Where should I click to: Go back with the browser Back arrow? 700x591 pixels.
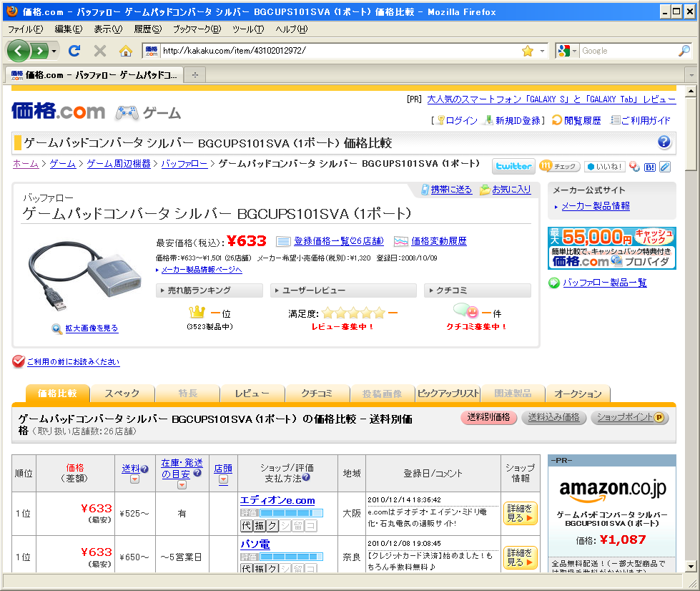click(x=18, y=51)
